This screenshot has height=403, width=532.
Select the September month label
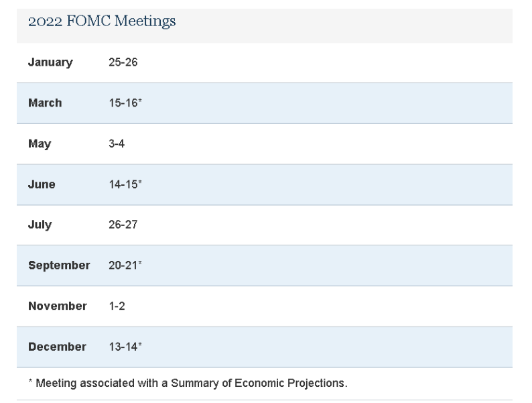pyautogui.click(x=59, y=266)
